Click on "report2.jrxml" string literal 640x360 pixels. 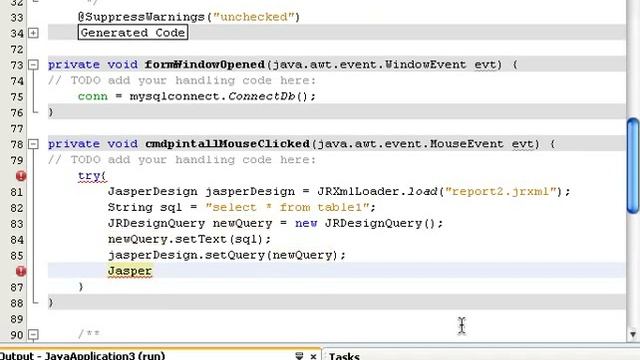[x=501, y=191]
